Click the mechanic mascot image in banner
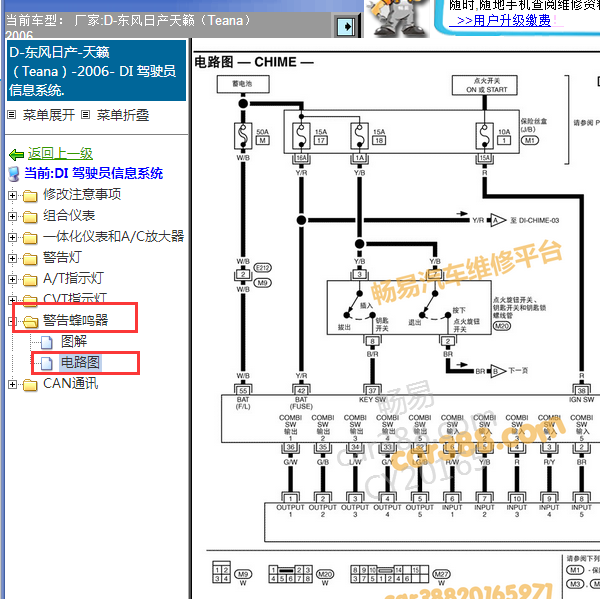 click(x=399, y=18)
